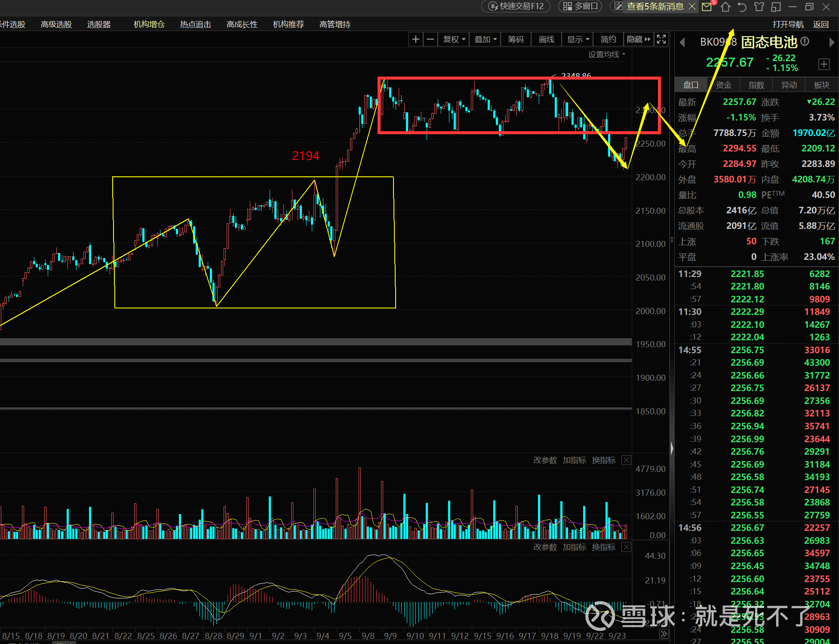Click 打开导航 link
Viewport: 839px width, 644px height.
[x=788, y=25]
